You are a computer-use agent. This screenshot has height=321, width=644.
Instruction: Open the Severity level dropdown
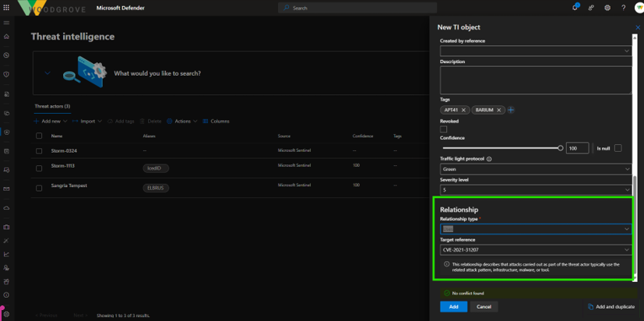click(535, 189)
